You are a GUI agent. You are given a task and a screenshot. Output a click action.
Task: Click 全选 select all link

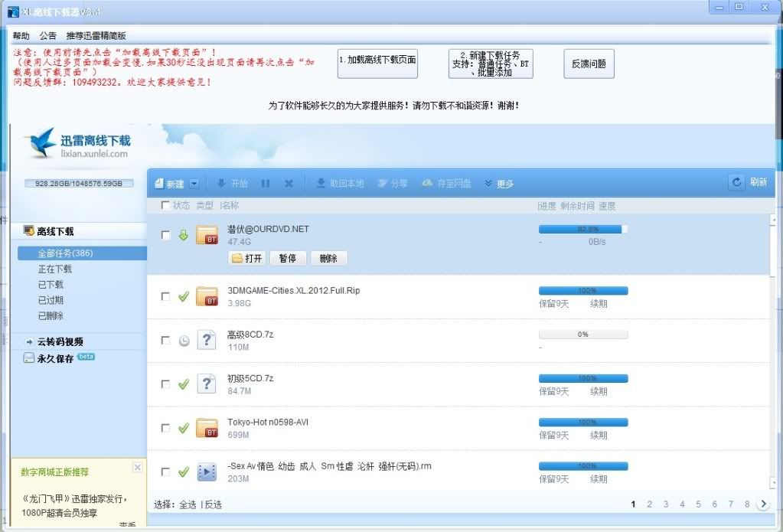tap(188, 504)
